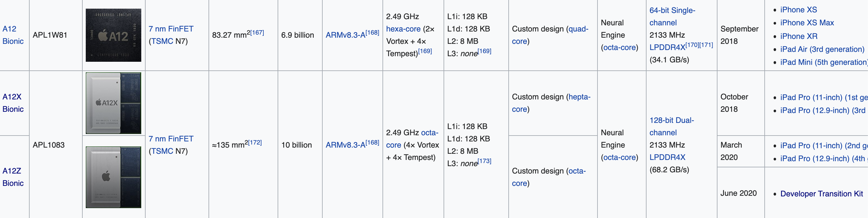Viewport: 868px width, 218px height.
Task: Follow the A12 Bionic link
Action: point(13,35)
